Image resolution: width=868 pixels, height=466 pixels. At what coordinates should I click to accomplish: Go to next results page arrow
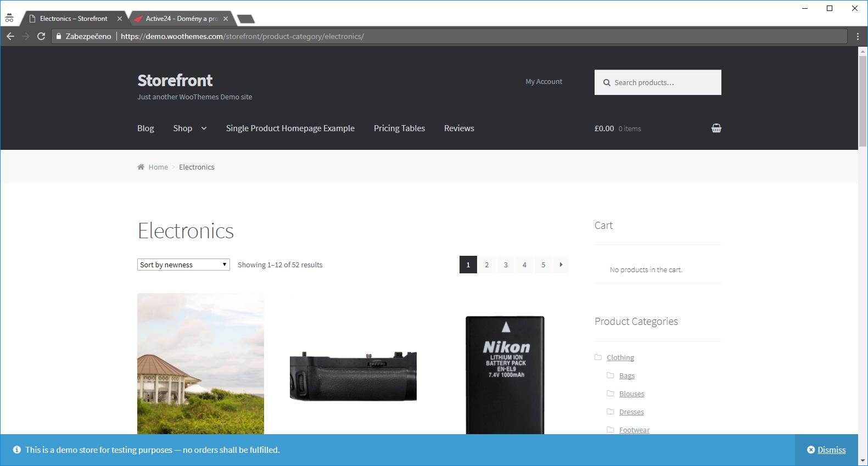pos(561,265)
